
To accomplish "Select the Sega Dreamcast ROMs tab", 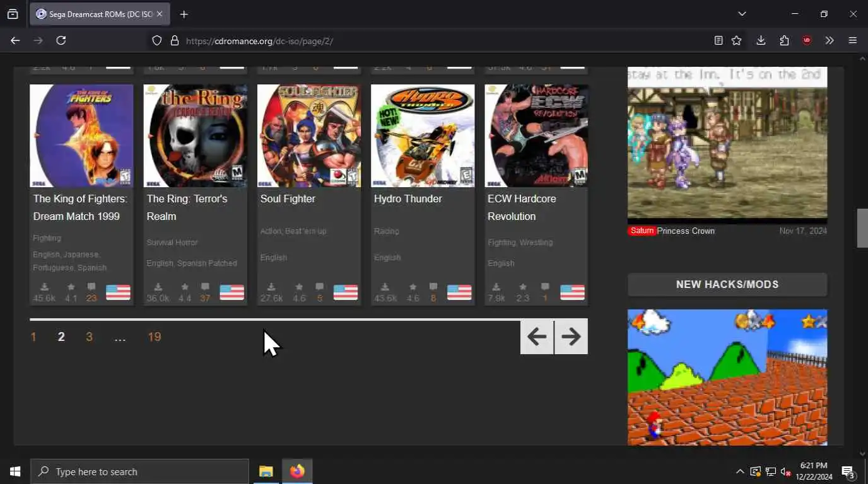I will click(x=100, y=14).
